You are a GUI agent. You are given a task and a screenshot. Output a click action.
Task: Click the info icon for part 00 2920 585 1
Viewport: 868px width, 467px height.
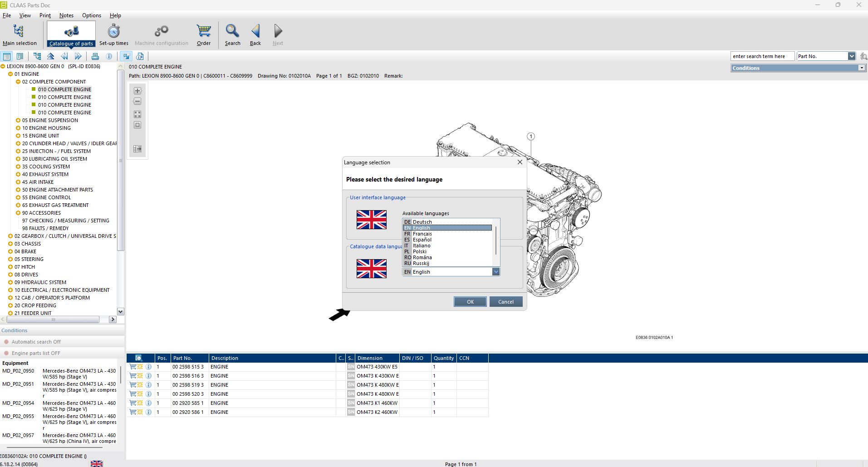click(x=148, y=403)
